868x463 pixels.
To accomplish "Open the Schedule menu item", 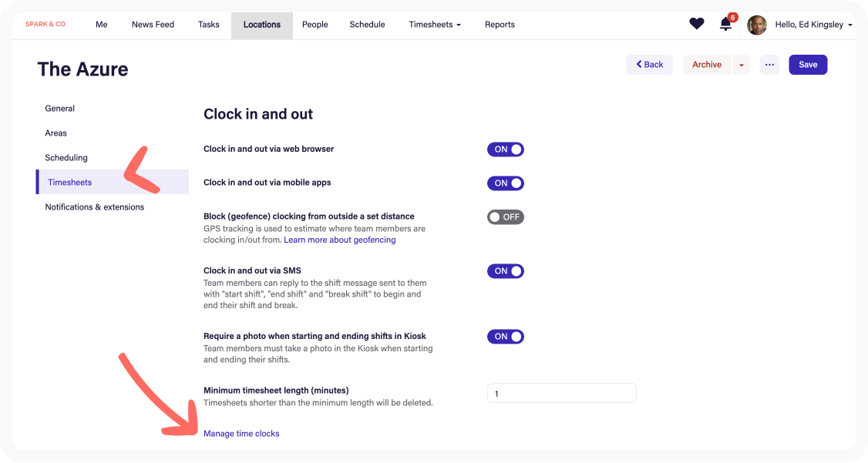I will (x=367, y=25).
